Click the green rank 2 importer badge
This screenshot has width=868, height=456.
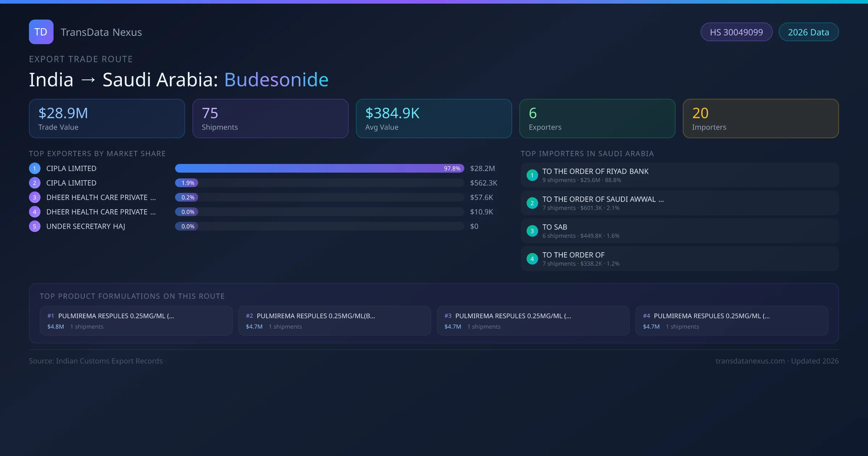click(x=532, y=203)
